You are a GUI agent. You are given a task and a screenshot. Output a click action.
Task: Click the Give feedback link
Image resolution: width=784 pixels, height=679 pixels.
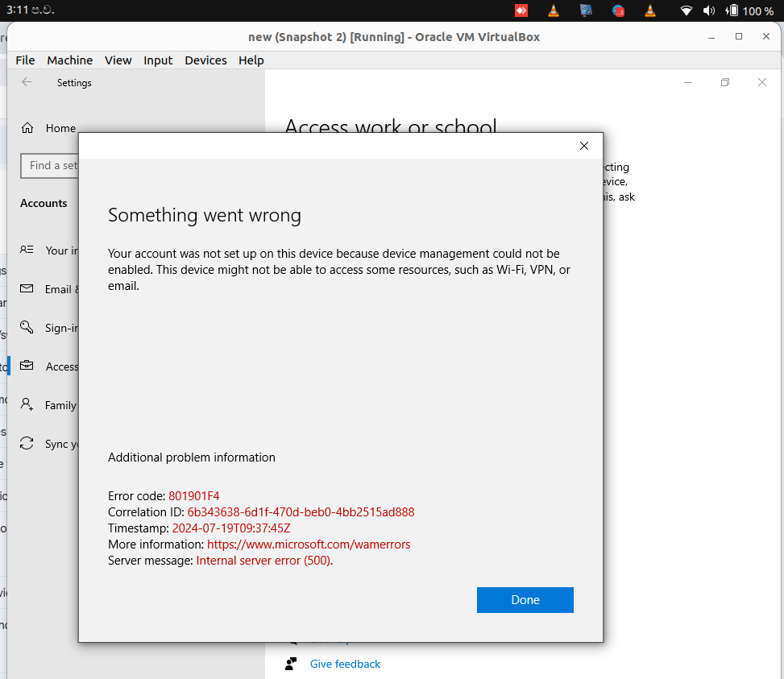(x=344, y=664)
